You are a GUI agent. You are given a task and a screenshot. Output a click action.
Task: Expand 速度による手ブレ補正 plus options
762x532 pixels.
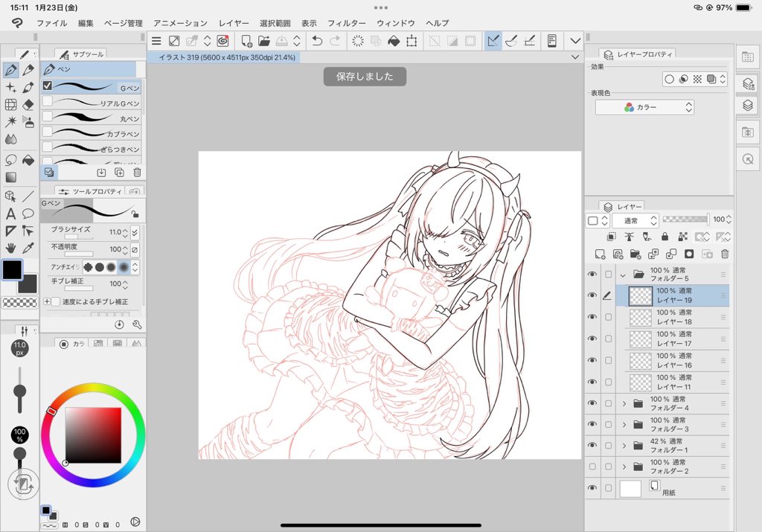click(x=47, y=301)
